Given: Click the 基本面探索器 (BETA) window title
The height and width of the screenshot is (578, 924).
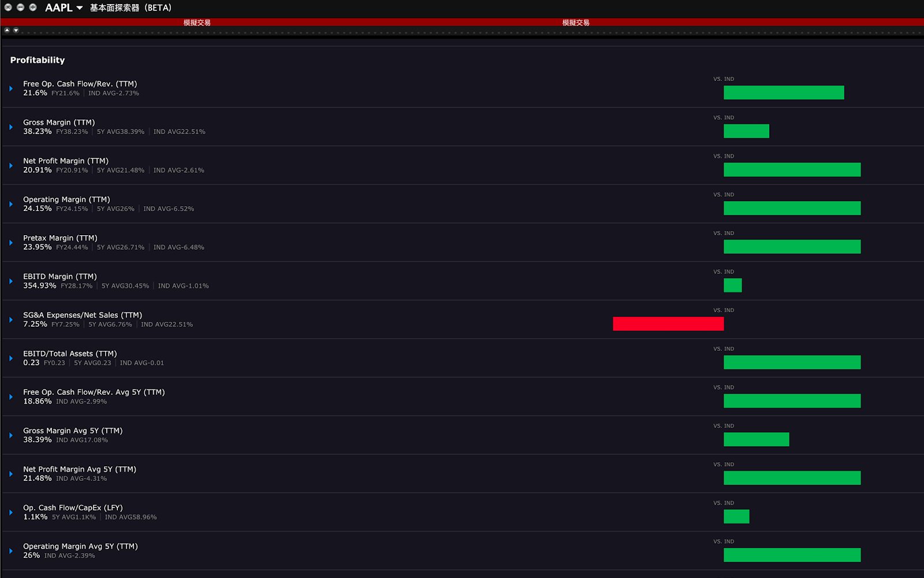Looking at the screenshot, I should (131, 8).
